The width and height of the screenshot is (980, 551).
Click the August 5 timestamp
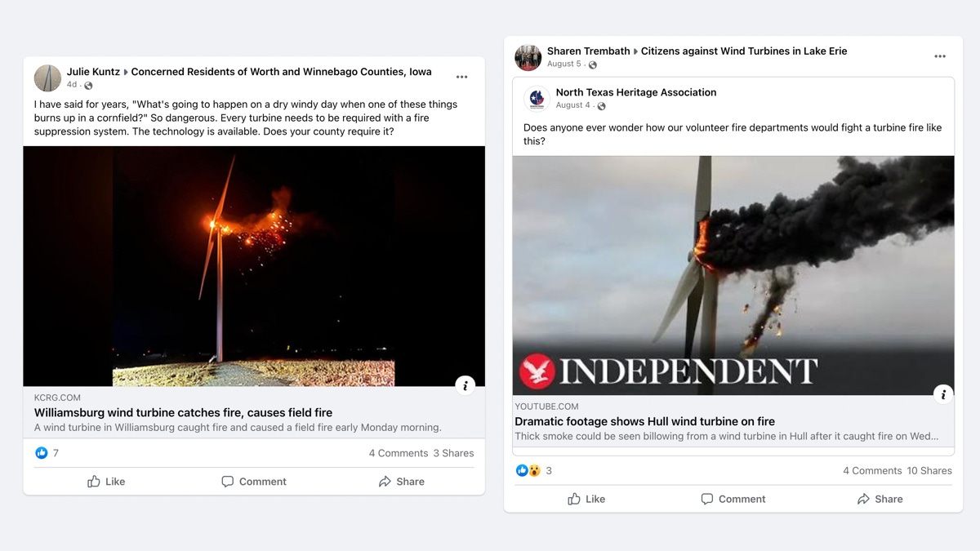coord(564,64)
